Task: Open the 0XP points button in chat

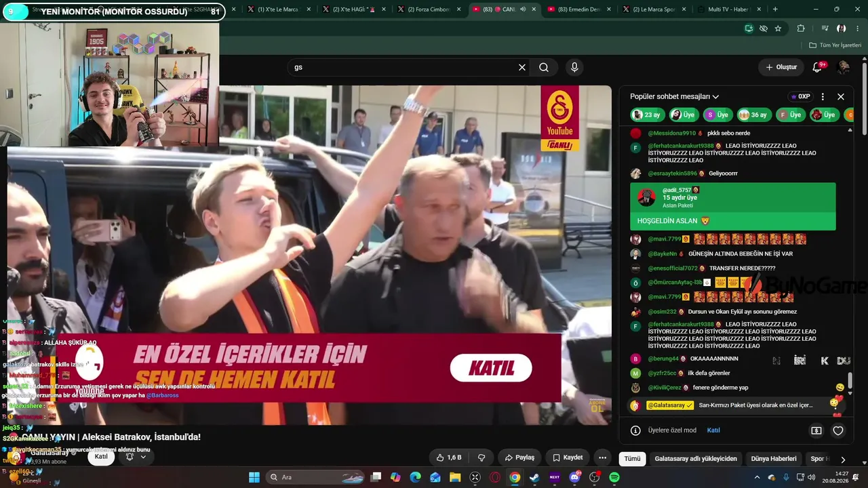Action: tap(800, 96)
